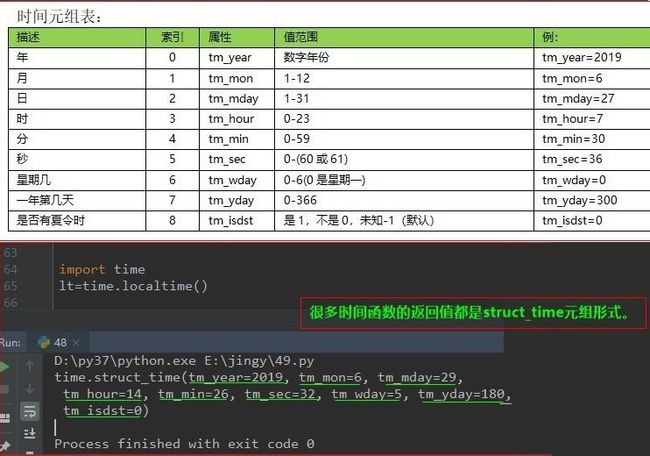This screenshot has height=456, width=650.
Task: Click 'tm_hour=14' in console output
Action: pos(103,394)
